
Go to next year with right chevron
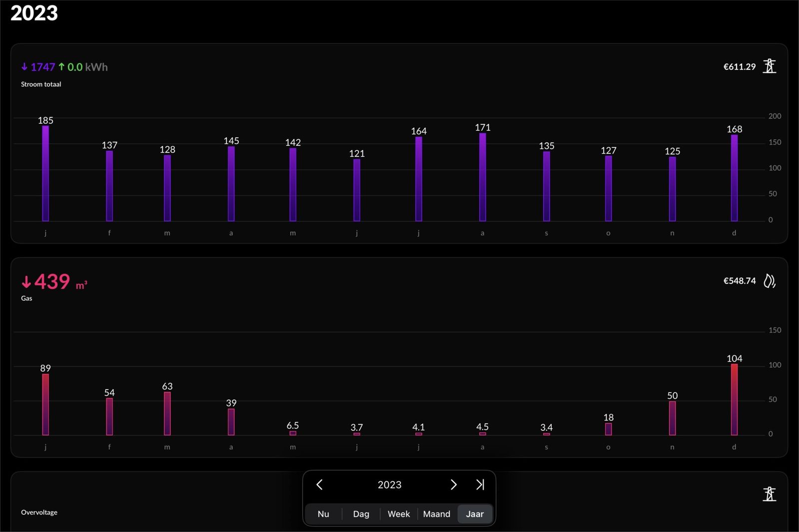click(453, 485)
